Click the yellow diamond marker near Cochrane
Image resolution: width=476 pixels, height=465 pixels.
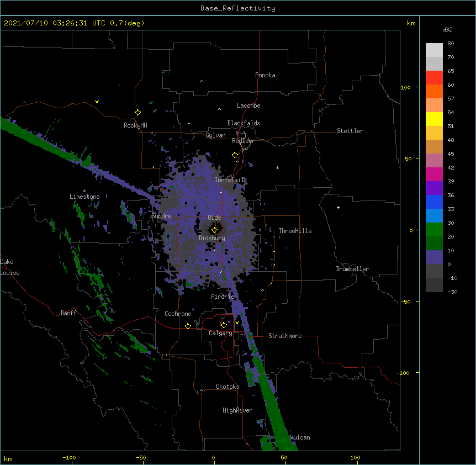(188, 326)
